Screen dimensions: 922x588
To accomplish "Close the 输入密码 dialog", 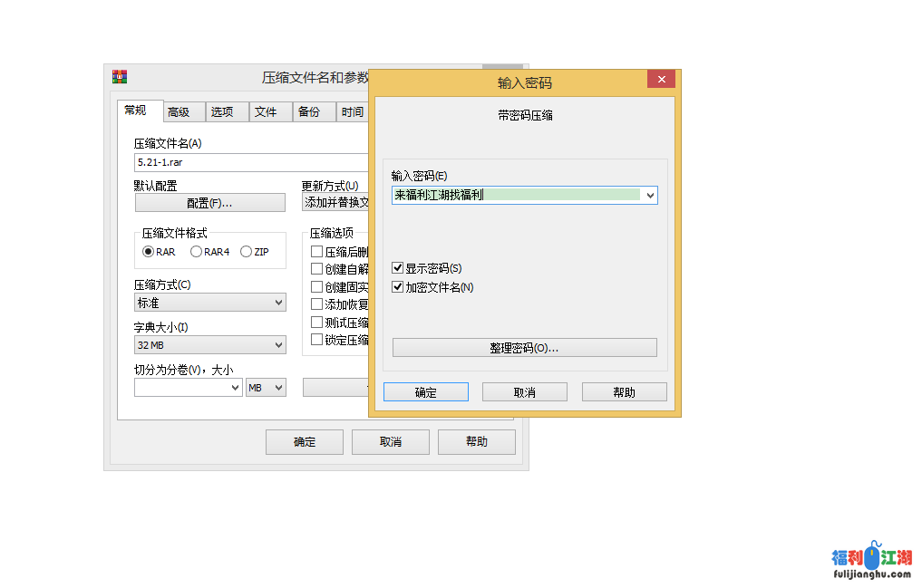I will tap(660, 80).
